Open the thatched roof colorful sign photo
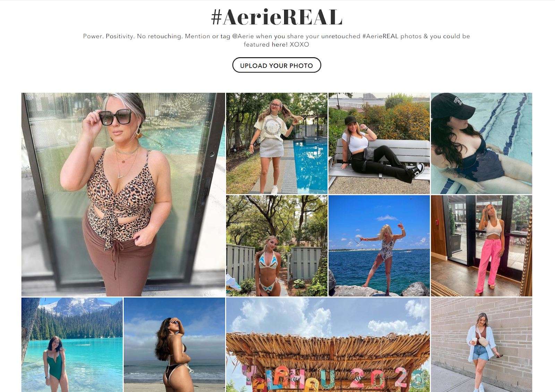The width and height of the screenshot is (555, 392). [x=328, y=345]
